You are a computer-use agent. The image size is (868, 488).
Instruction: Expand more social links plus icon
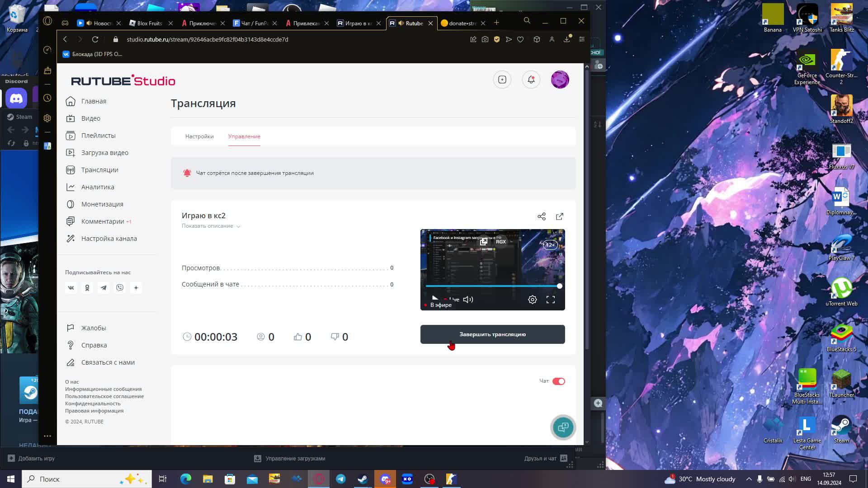pos(136,288)
